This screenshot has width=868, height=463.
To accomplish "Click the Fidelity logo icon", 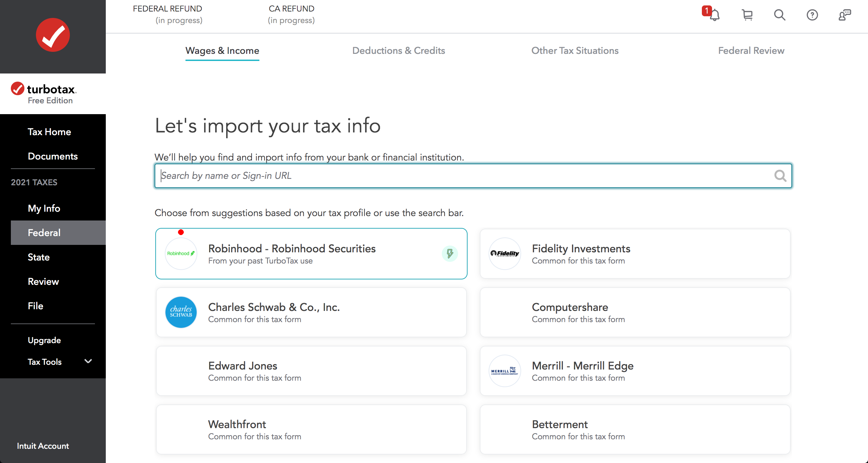I will (x=505, y=253).
